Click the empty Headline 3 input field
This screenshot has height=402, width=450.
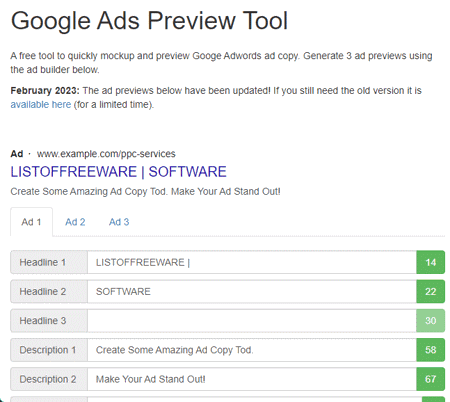coord(252,321)
